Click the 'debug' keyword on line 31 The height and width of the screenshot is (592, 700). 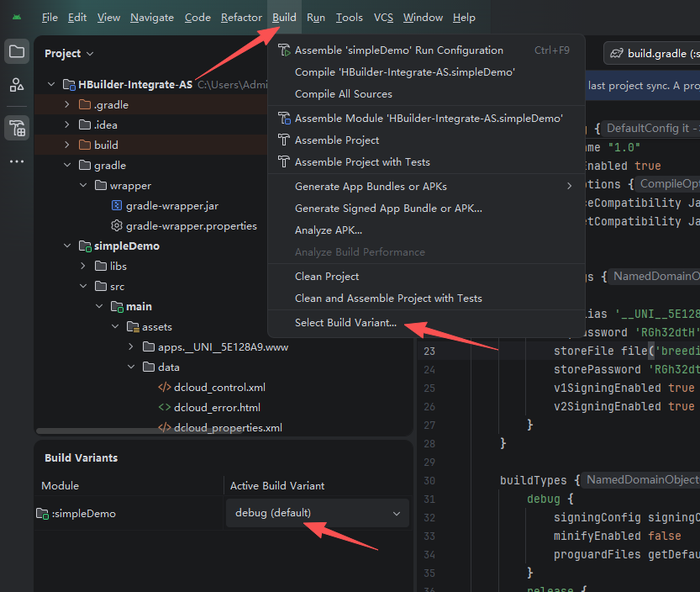[x=544, y=499]
